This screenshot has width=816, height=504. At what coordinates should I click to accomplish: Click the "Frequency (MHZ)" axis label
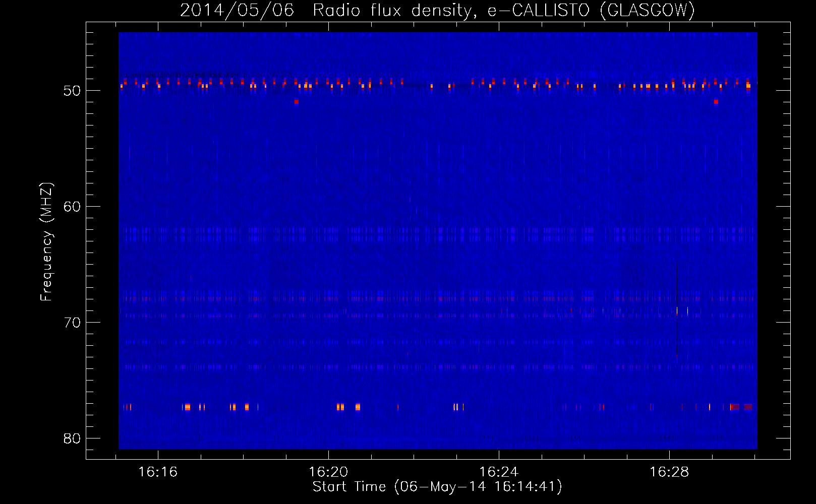click(46, 242)
